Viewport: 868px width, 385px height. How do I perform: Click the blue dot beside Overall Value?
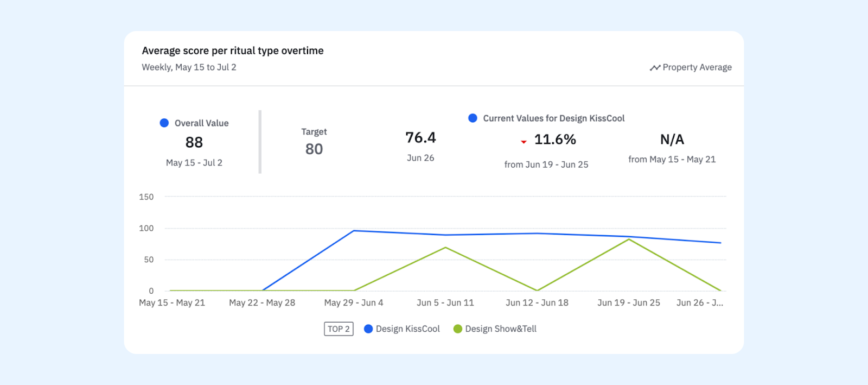[164, 123]
